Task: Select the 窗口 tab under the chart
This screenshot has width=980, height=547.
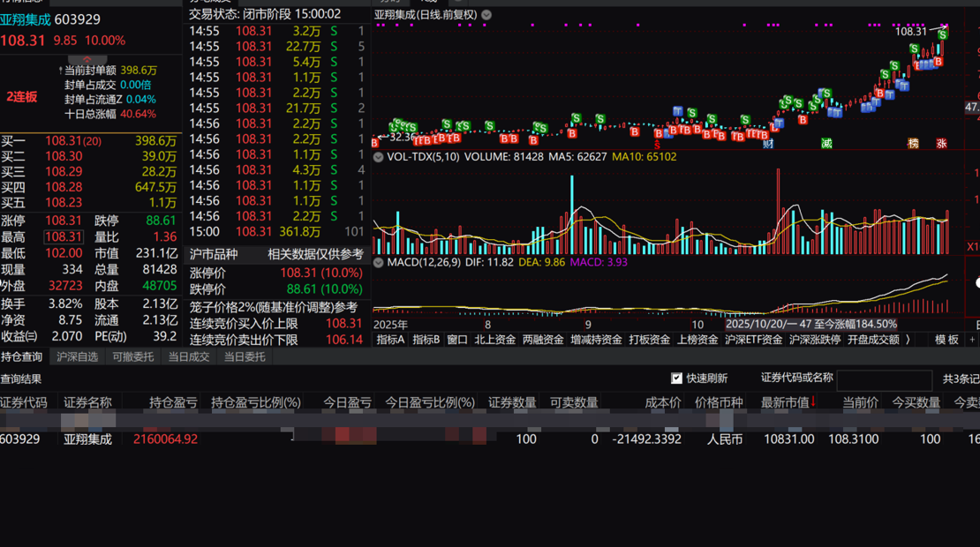Action: [x=457, y=340]
